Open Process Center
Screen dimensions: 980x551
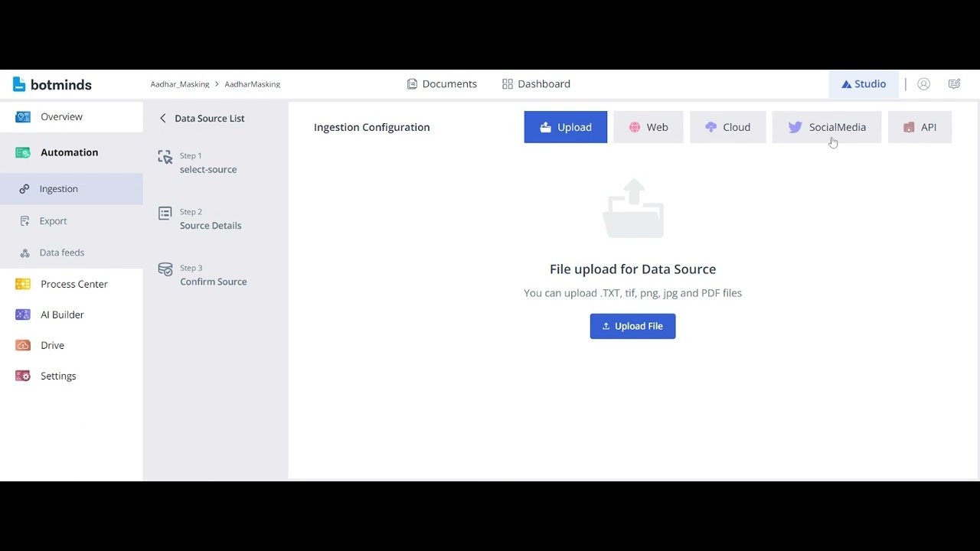coord(71,284)
